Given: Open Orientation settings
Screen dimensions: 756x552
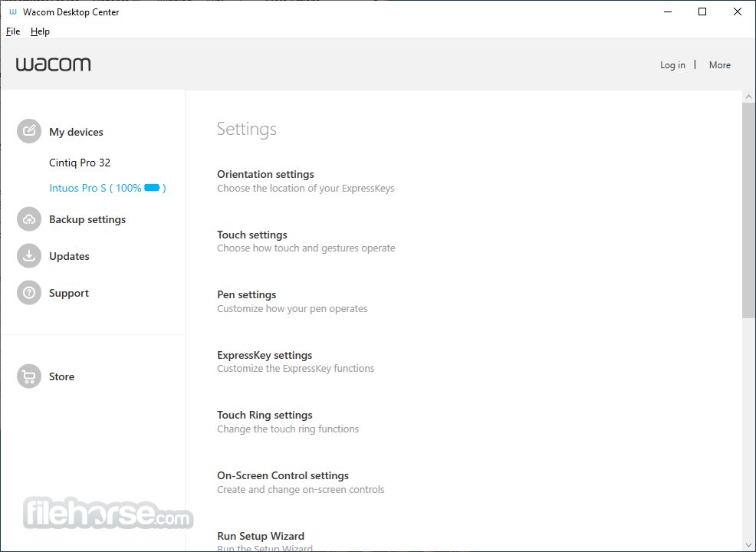Looking at the screenshot, I should (265, 174).
